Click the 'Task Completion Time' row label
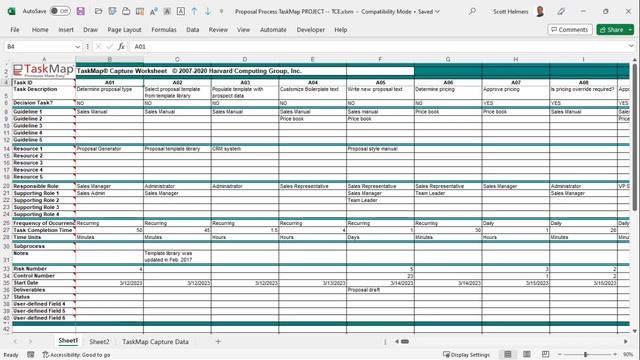 [x=44, y=230]
